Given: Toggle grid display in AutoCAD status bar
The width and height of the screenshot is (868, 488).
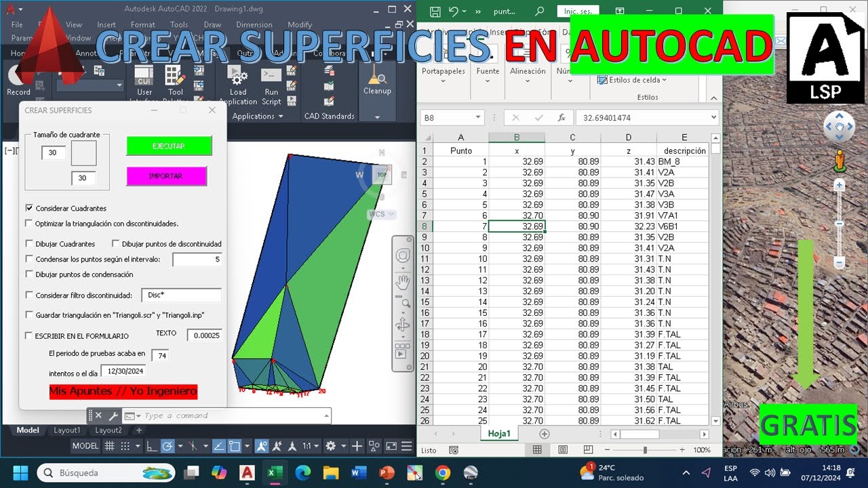Looking at the screenshot, I should pos(109,446).
